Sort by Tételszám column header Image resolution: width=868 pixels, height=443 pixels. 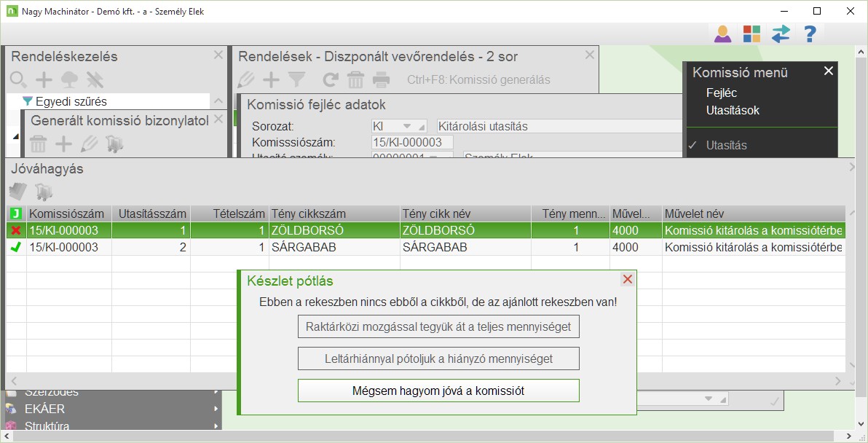229,213
